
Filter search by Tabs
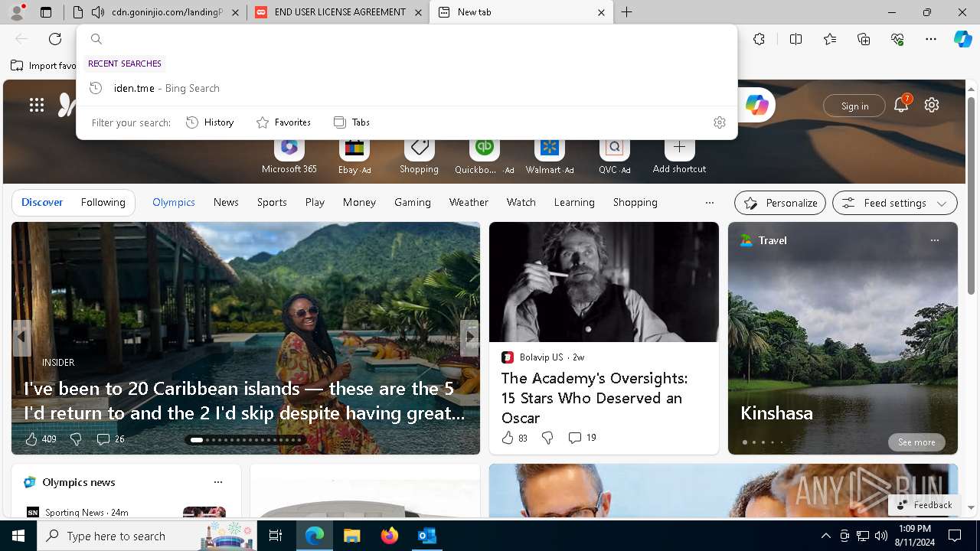coord(351,122)
